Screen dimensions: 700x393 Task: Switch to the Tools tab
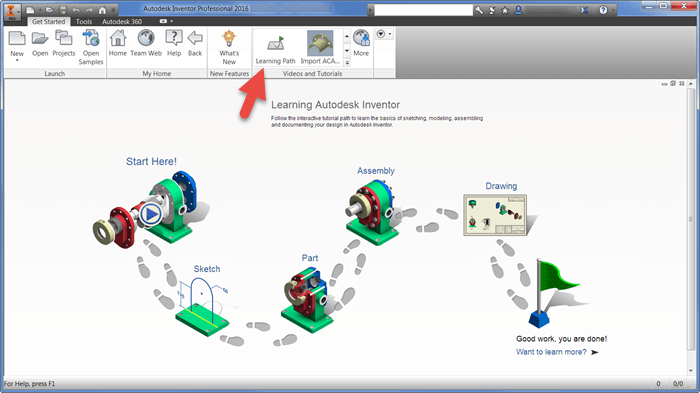[x=83, y=21]
